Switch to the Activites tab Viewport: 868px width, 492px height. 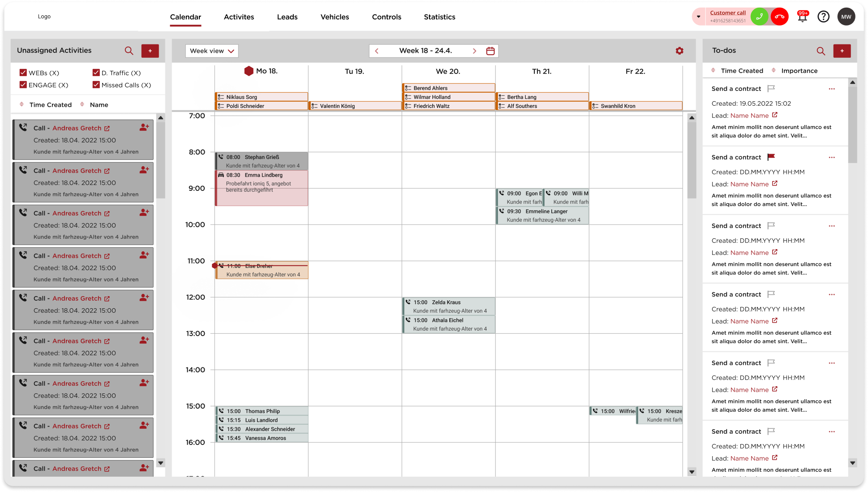[239, 17]
